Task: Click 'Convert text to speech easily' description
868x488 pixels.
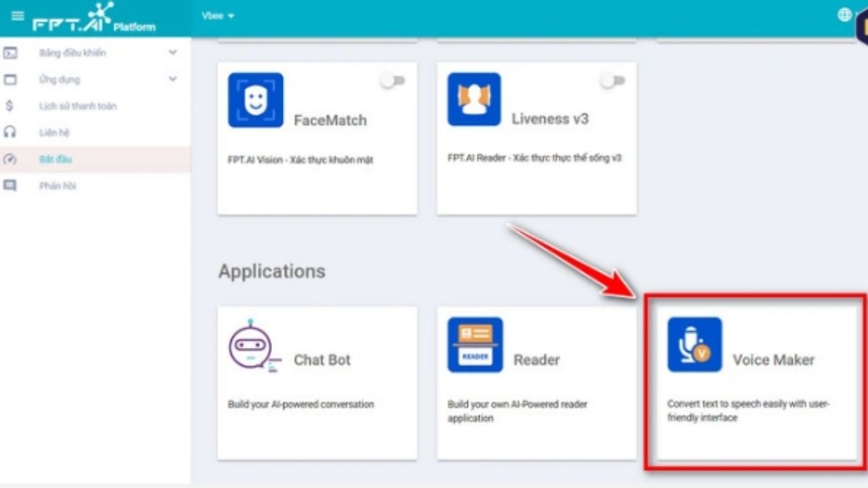Action: (749, 411)
